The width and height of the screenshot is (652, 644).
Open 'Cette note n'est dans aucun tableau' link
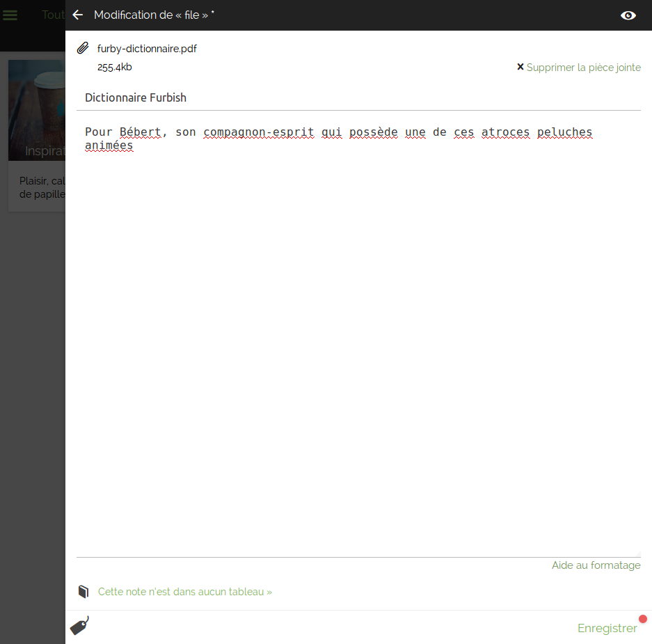coord(185,592)
